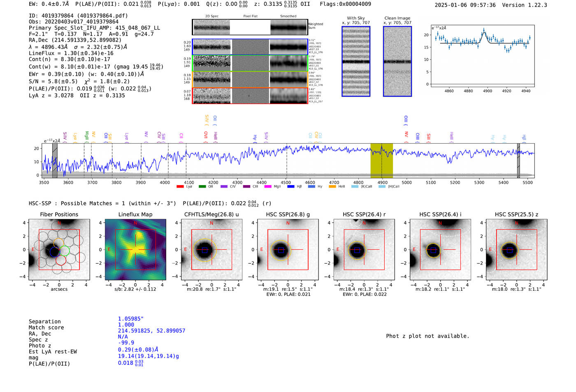Click the Est LyA rest-EW value 0.29(±0.08)Å

click(138, 350)
